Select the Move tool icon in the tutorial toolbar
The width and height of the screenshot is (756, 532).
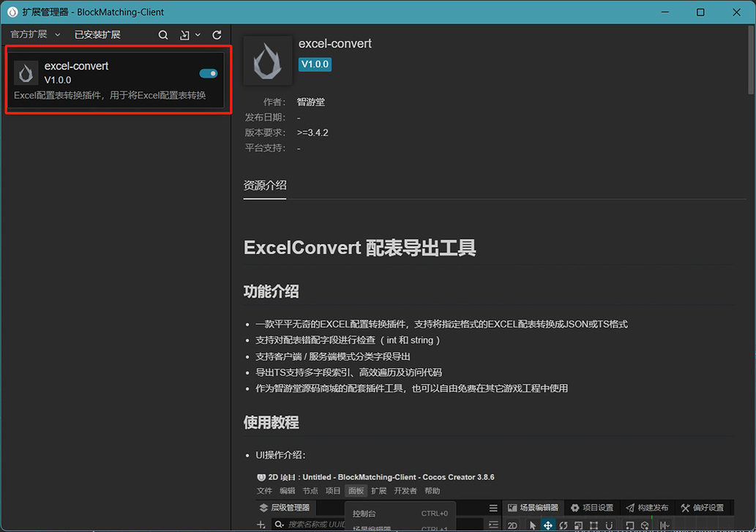click(547, 525)
